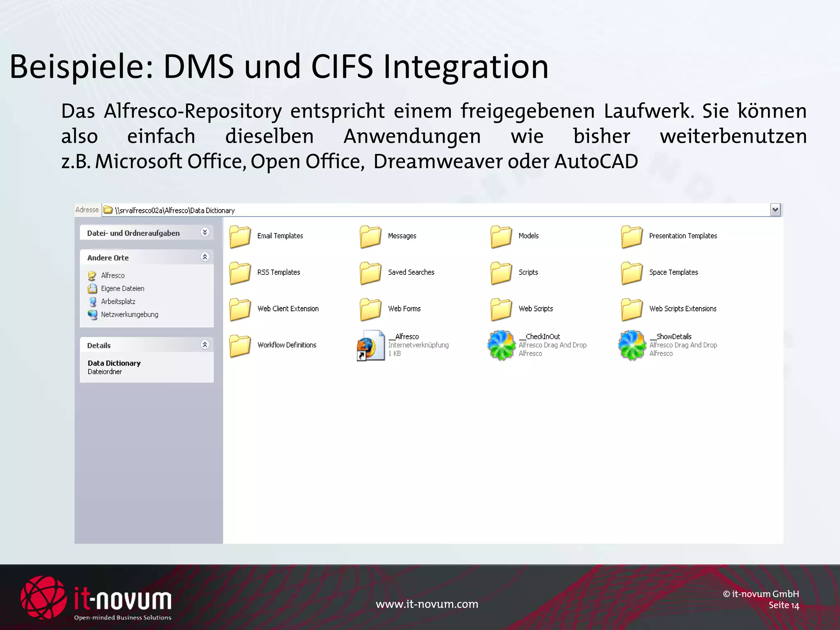This screenshot has width=840, height=630.
Task: Select the Scripts folder icon
Action: click(x=501, y=273)
